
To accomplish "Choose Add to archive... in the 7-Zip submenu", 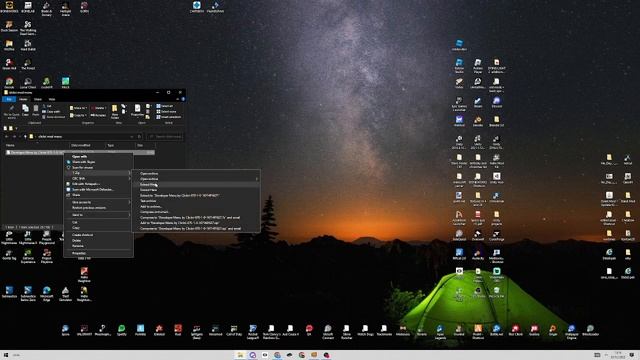I will (196, 207).
